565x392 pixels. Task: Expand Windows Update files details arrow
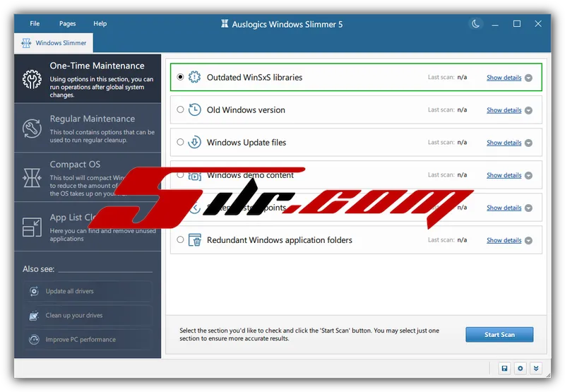(528, 143)
